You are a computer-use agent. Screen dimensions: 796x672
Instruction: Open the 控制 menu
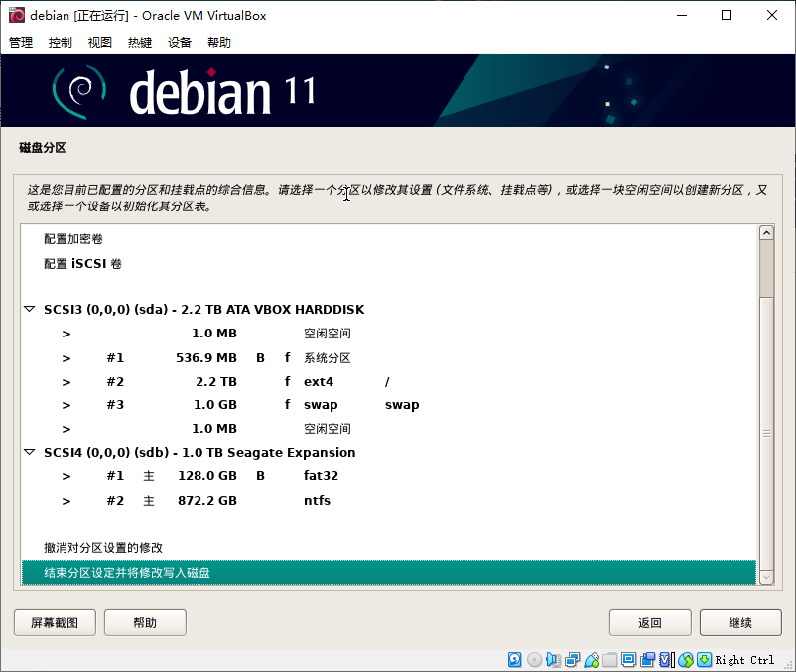(61, 42)
